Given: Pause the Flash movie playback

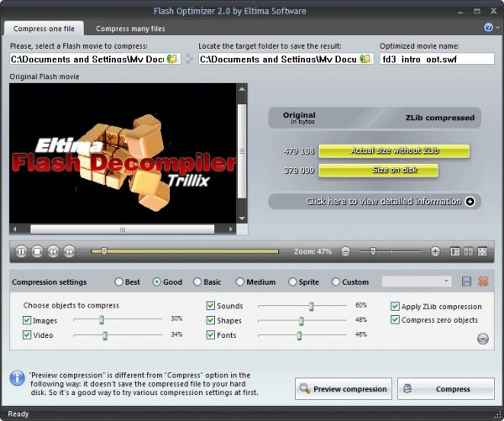Looking at the screenshot, I should tap(21, 251).
